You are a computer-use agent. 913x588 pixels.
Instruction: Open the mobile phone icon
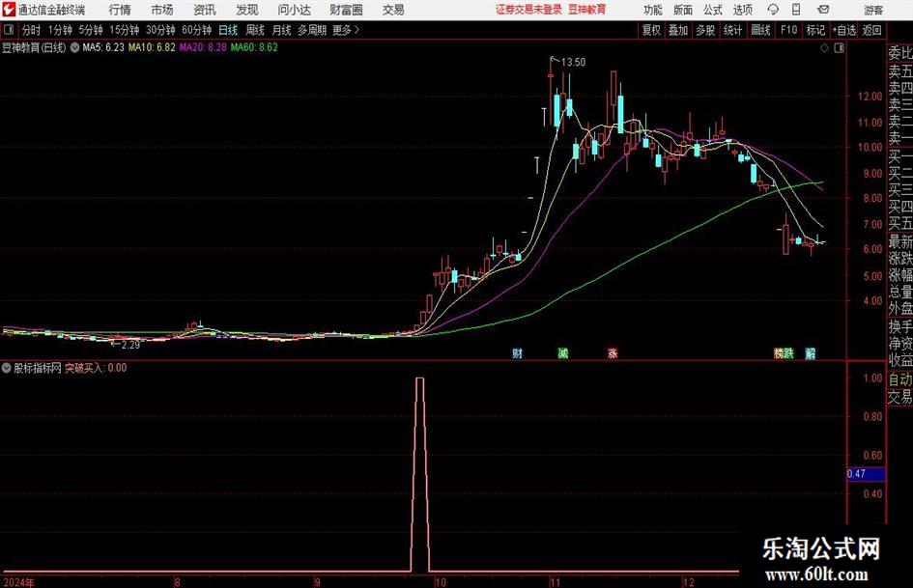[x=796, y=10]
